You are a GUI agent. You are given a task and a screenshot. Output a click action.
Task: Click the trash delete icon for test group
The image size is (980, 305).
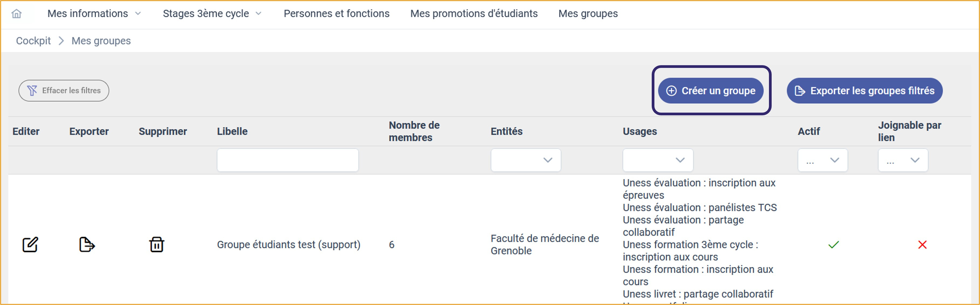[156, 245]
